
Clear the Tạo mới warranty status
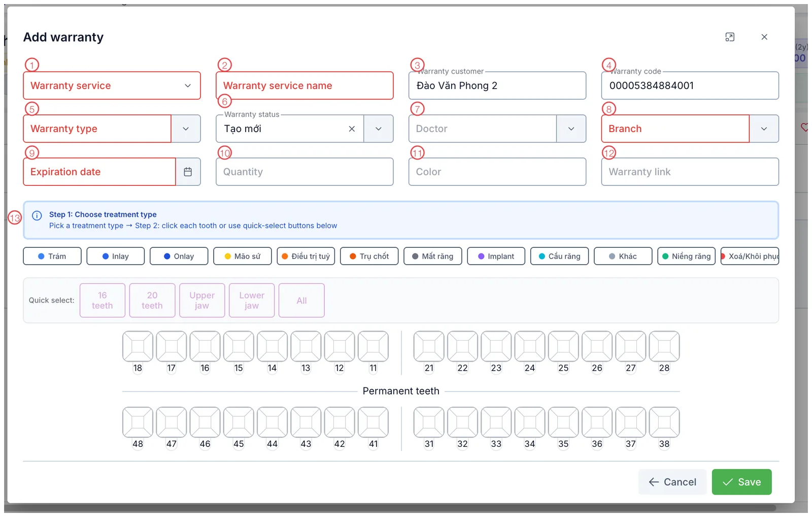pyautogui.click(x=352, y=129)
